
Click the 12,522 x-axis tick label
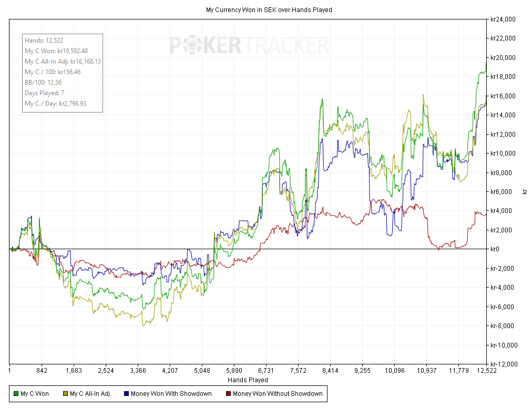click(486, 371)
